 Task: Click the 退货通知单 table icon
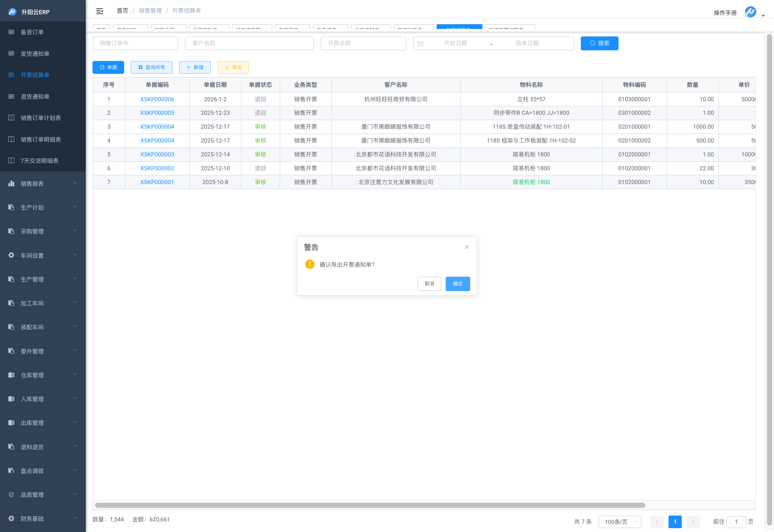pyautogui.click(x=11, y=96)
